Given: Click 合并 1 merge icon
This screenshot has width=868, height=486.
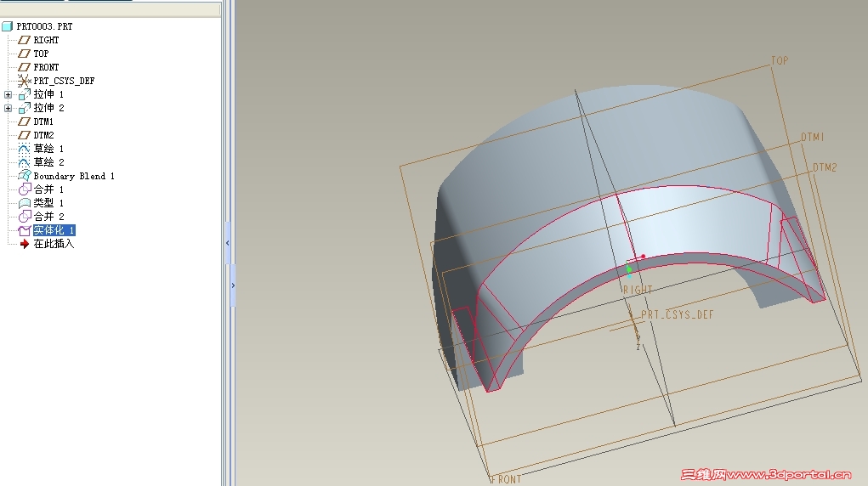Looking at the screenshot, I should [x=25, y=189].
